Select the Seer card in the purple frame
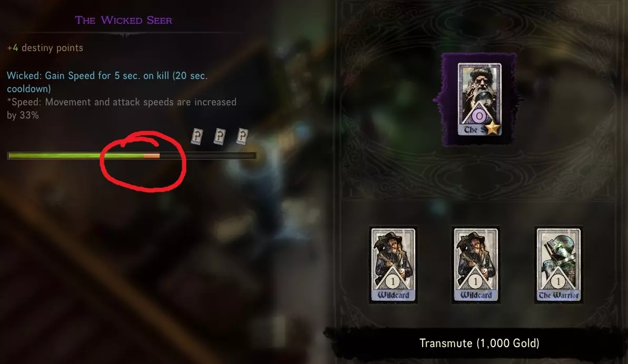The height and width of the screenshot is (364, 628). coord(479,99)
